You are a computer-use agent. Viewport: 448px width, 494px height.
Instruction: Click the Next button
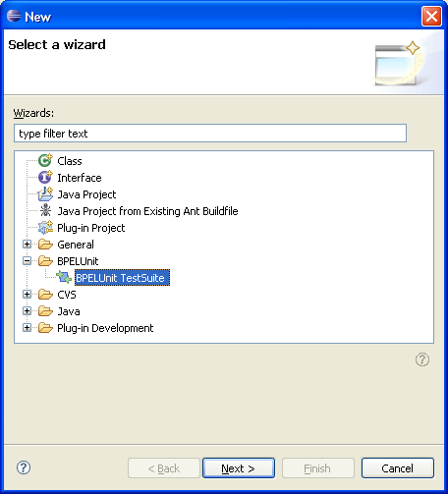[239, 468]
